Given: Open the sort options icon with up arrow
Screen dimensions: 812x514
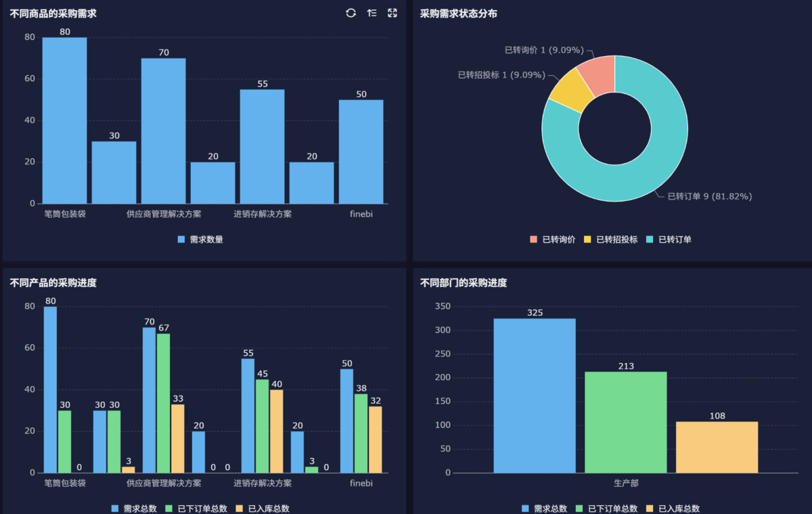Looking at the screenshot, I should [371, 13].
